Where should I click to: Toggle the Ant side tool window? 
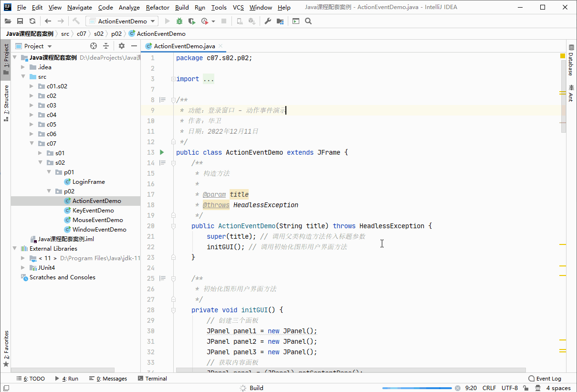[571, 94]
